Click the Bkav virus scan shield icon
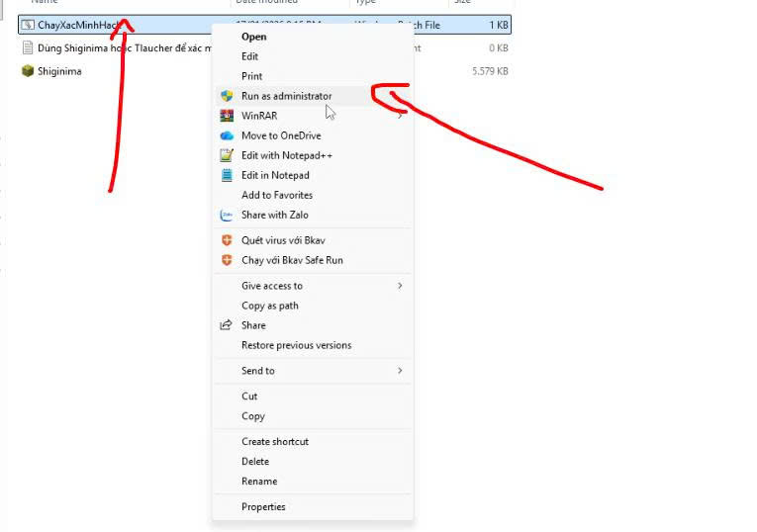Image resolution: width=757 pixels, height=532 pixels. (x=226, y=240)
